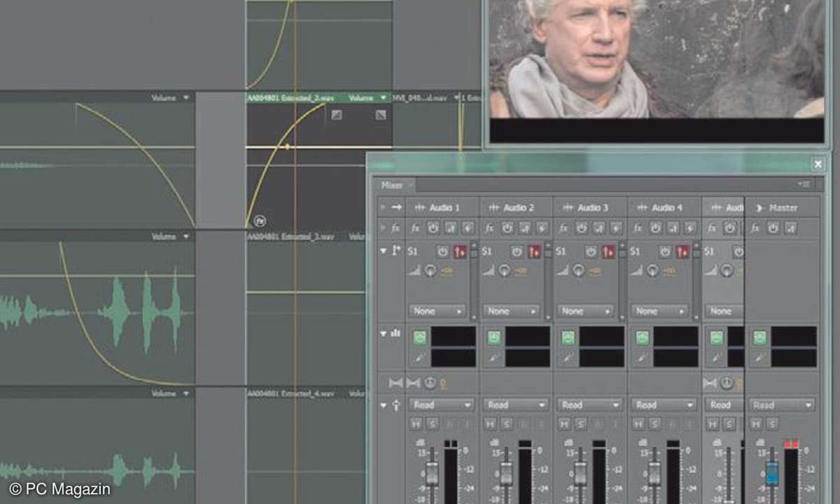The image size is (840, 504).
Task: Toggle Audio 2 effects rack power button
Action: coord(507,227)
